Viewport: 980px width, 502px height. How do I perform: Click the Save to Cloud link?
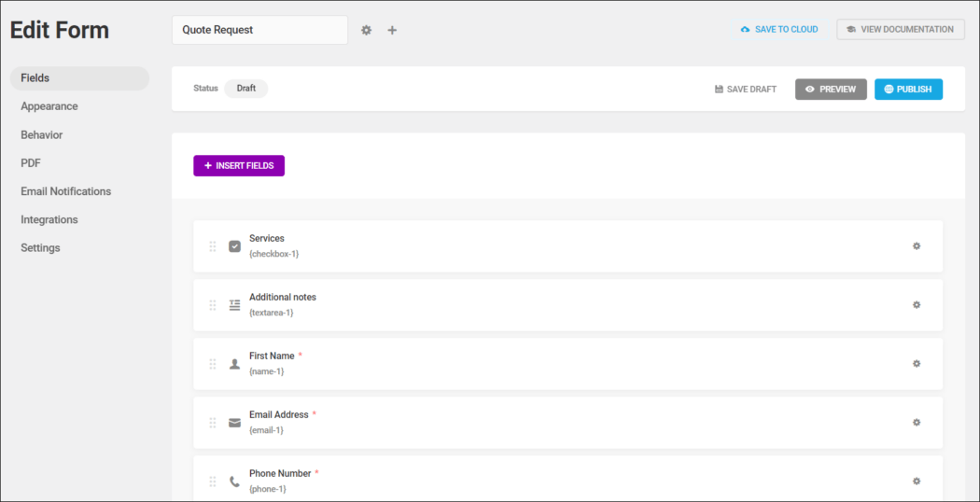[x=779, y=30]
